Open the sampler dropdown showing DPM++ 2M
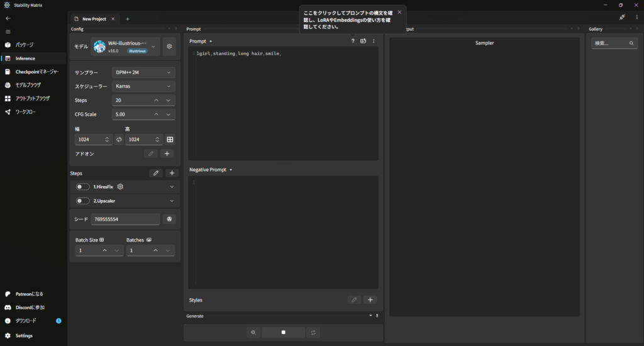This screenshot has height=346, width=644. point(143,72)
